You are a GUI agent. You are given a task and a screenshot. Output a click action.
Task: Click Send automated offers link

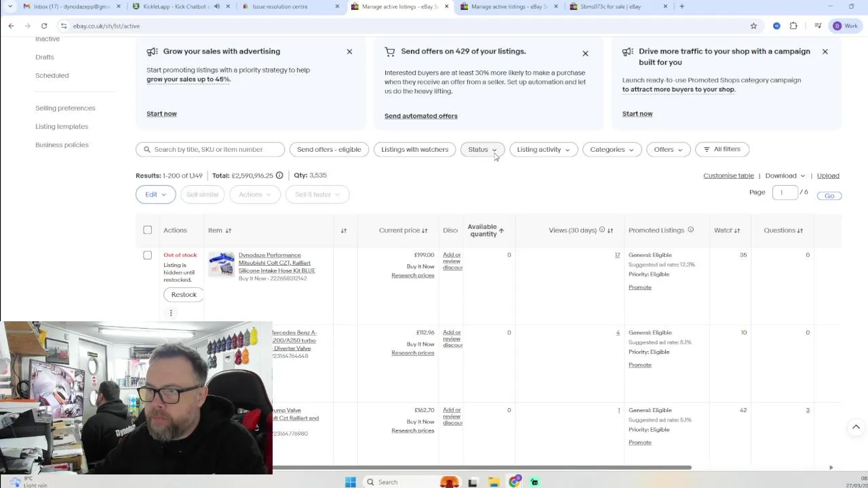coord(421,116)
